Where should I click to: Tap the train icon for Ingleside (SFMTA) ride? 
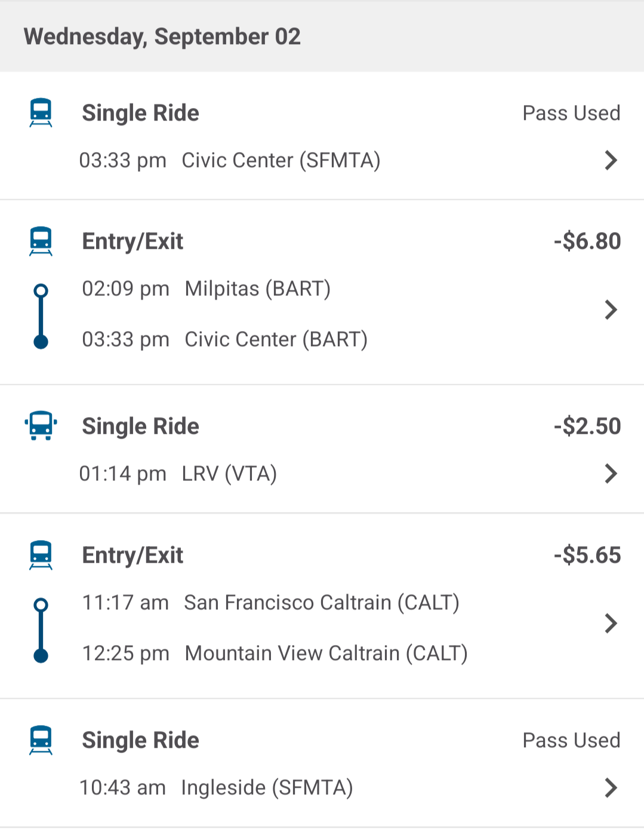[x=41, y=740]
